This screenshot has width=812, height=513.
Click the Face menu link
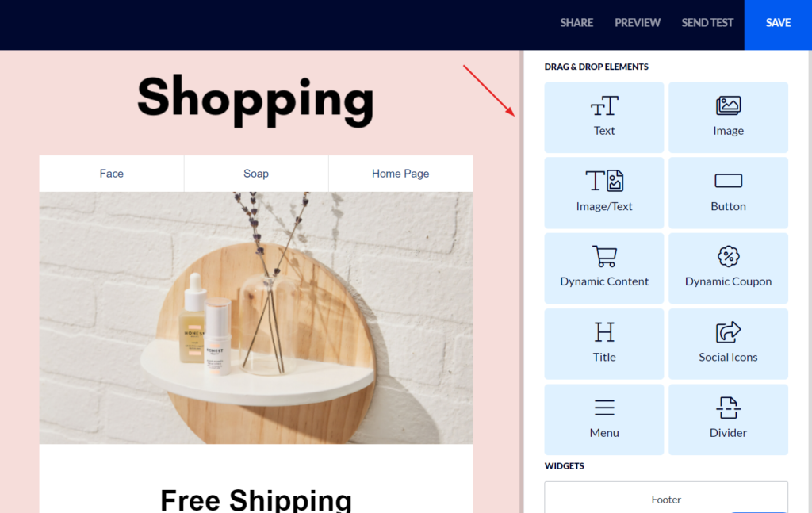(x=111, y=174)
